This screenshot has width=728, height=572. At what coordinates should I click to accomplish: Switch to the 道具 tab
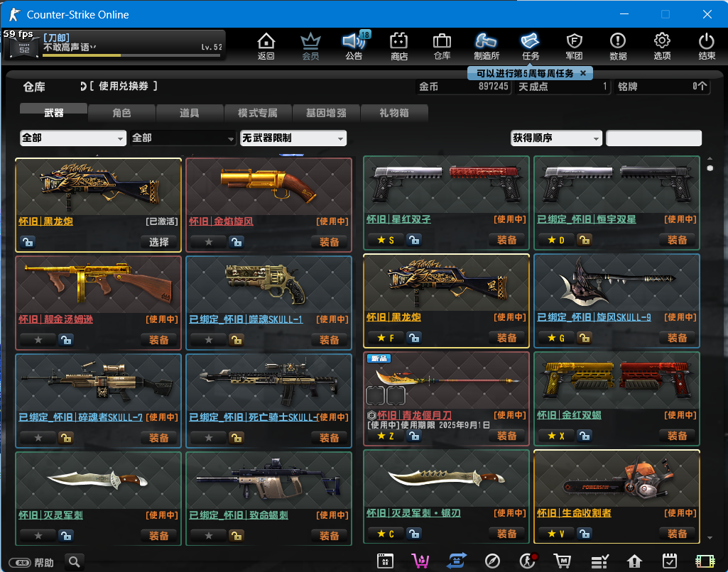pyautogui.click(x=190, y=112)
